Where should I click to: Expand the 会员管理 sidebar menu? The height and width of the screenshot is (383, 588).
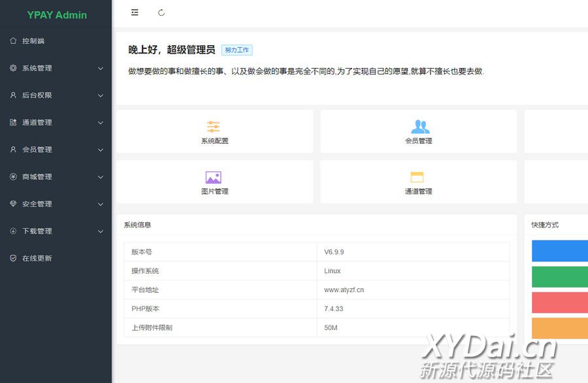(x=56, y=150)
